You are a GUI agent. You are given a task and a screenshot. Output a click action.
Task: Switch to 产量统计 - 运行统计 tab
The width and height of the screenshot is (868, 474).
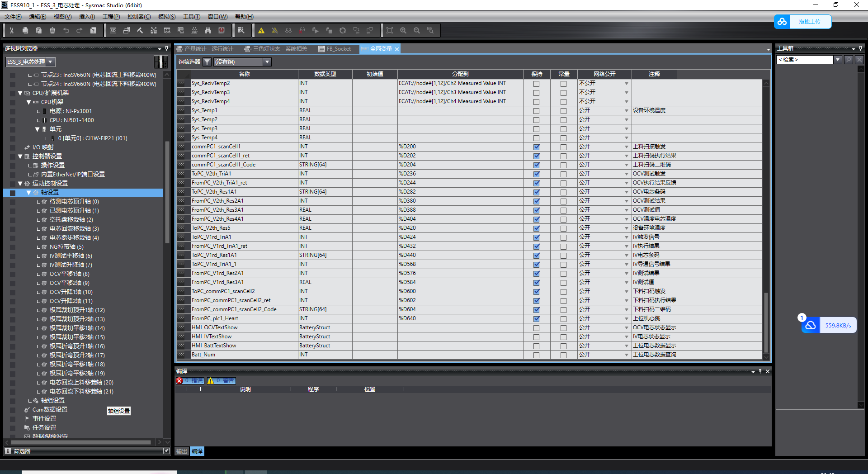point(205,49)
